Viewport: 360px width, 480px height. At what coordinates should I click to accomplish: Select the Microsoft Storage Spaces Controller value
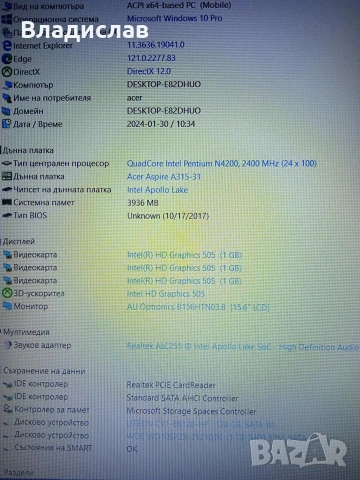pyautogui.click(x=191, y=411)
